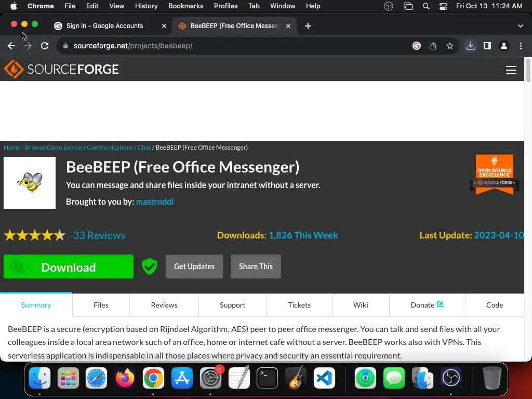This screenshot has width=532, height=399.
Task: Go back with the browser back arrow
Action: pos(11,46)
